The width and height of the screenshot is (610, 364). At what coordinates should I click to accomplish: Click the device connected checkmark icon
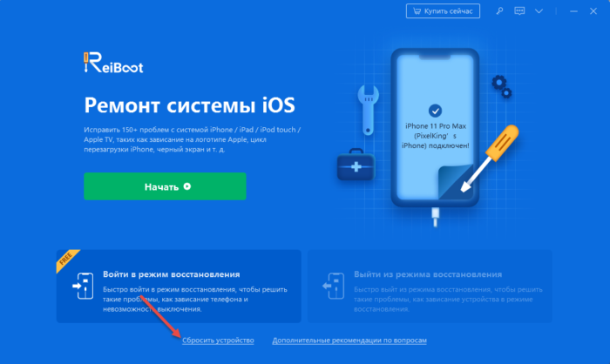click(435, 111)
